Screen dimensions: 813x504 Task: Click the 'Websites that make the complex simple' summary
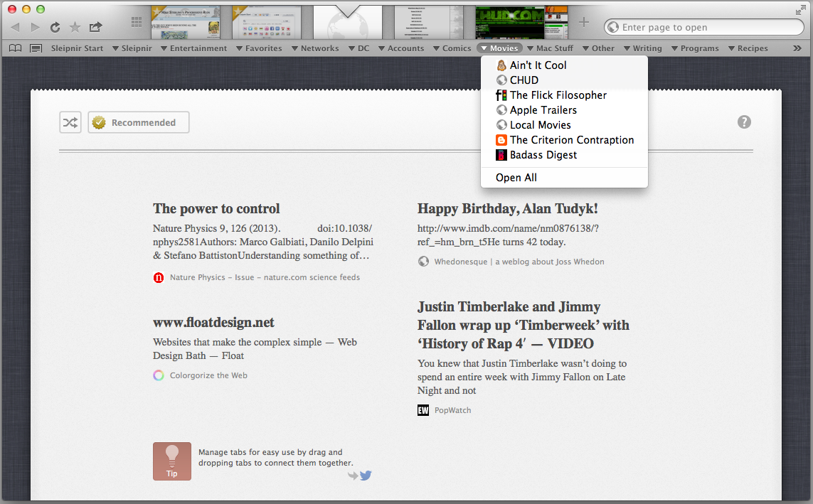coord(255,349)
